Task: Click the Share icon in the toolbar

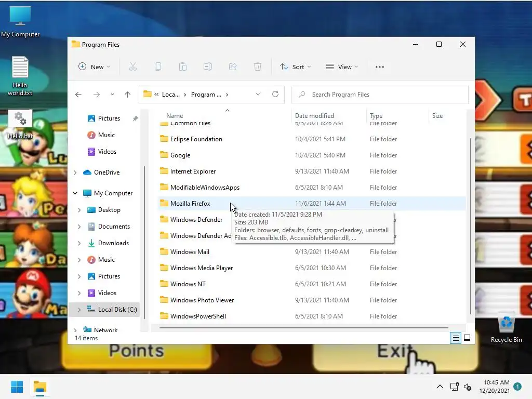Action: 233,67
